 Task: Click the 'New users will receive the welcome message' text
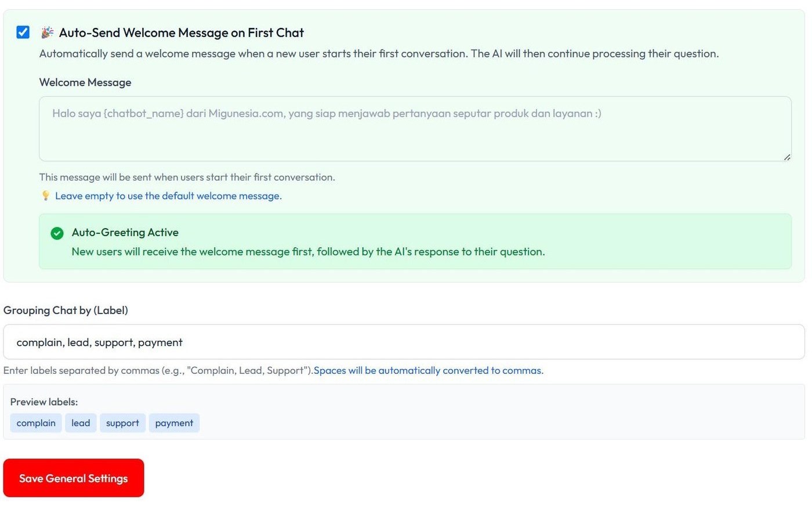pos(308,251)
